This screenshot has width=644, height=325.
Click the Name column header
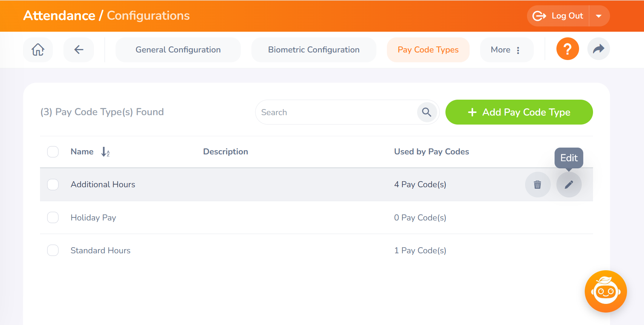point(82,152)
